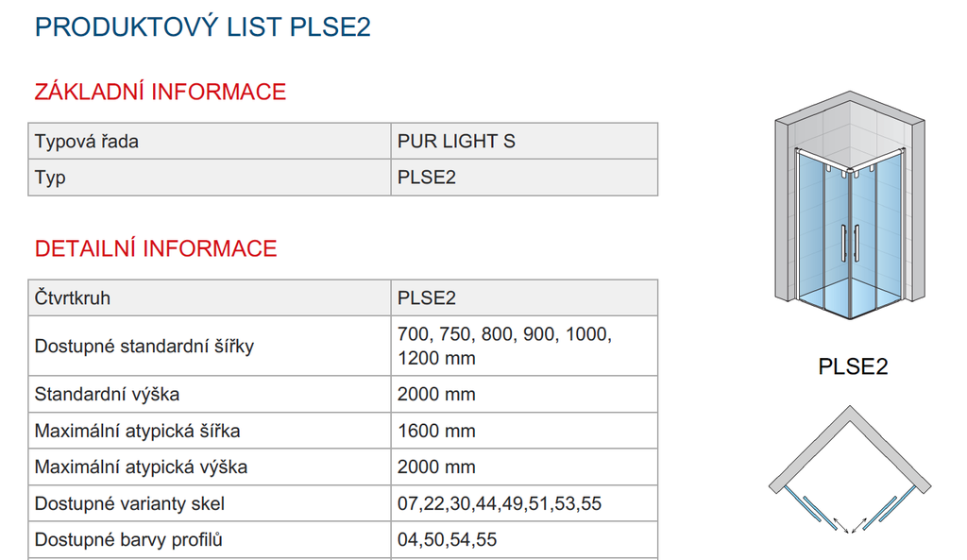
Task: Click the Maximální atypická výška label
Action: pyautogui.click(x=142, y=467)
